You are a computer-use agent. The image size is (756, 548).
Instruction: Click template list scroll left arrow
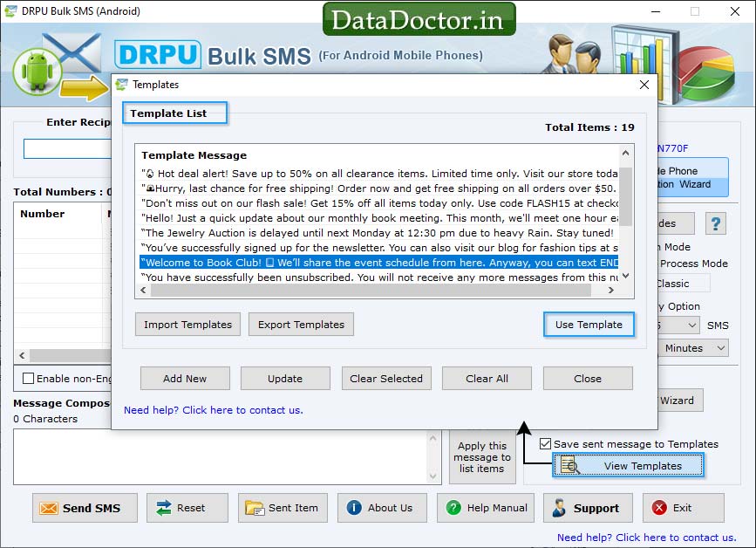pos(143,290)
